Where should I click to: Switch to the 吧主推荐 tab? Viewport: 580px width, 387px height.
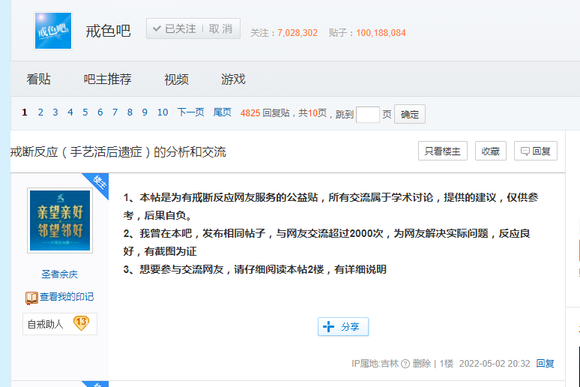tap(107, 79)
